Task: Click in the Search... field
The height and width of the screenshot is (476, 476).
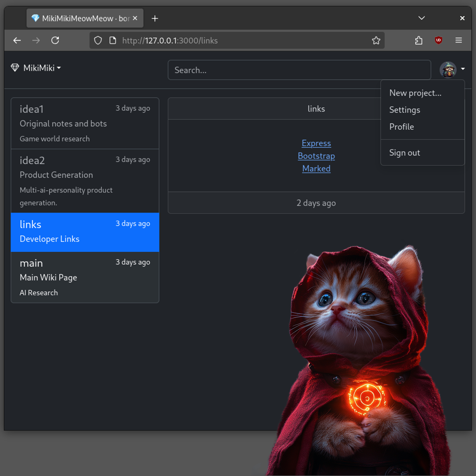Action: (299, 70)
